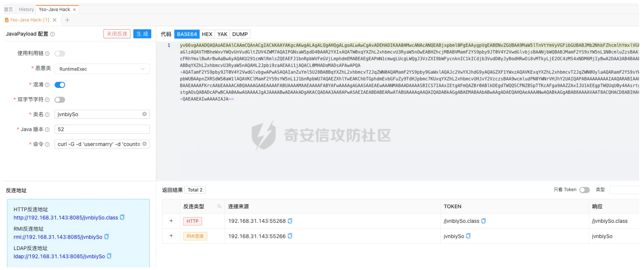The height and width of the screenshot is (270, 644).
Task: Click the 关闭反连 button
Action: click(117, 34)
